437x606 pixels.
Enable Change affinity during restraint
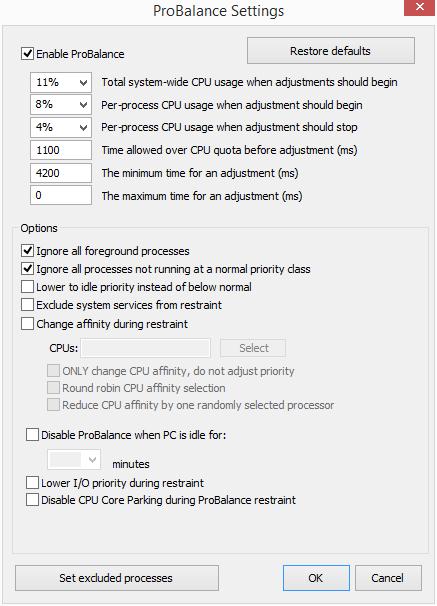coord(27,323)
